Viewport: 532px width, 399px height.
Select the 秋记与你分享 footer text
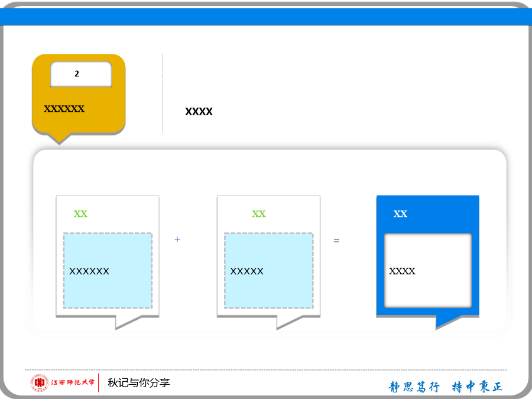(139, 382)
